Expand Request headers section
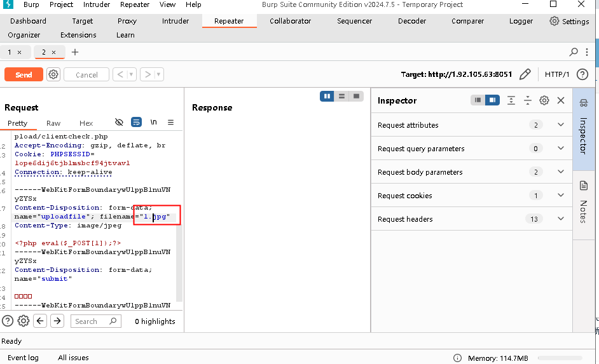This screenshot has height=364, width=599. point(471,219)
